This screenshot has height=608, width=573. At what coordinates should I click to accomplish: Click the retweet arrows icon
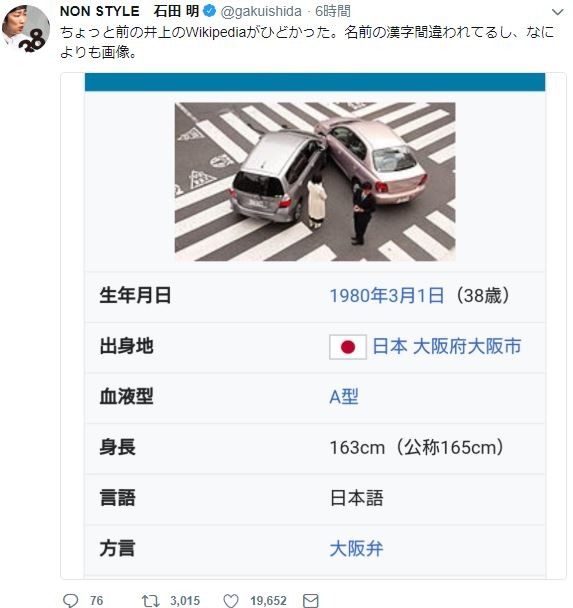(x=150, y=601)
